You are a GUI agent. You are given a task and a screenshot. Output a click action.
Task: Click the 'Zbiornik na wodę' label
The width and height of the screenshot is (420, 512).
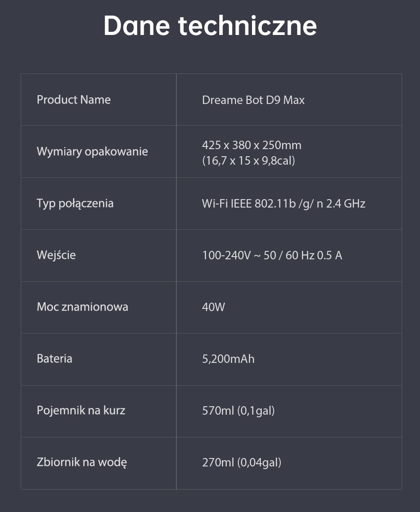click(82, 462)
